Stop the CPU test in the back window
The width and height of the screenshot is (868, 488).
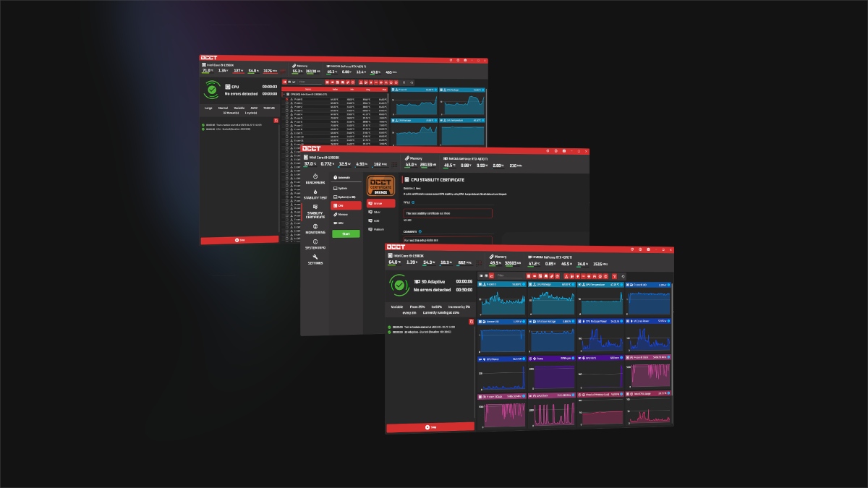tap(239, 239)
